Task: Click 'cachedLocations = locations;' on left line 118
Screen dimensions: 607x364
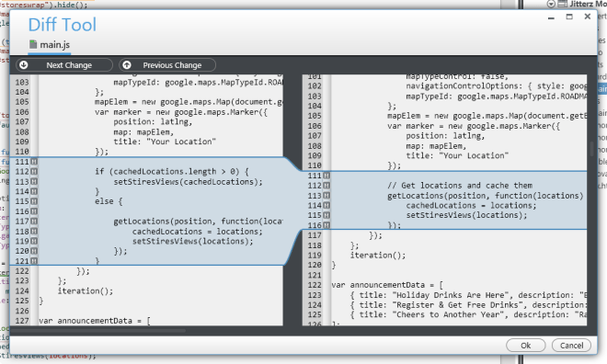Action: [x=197, y=232]
